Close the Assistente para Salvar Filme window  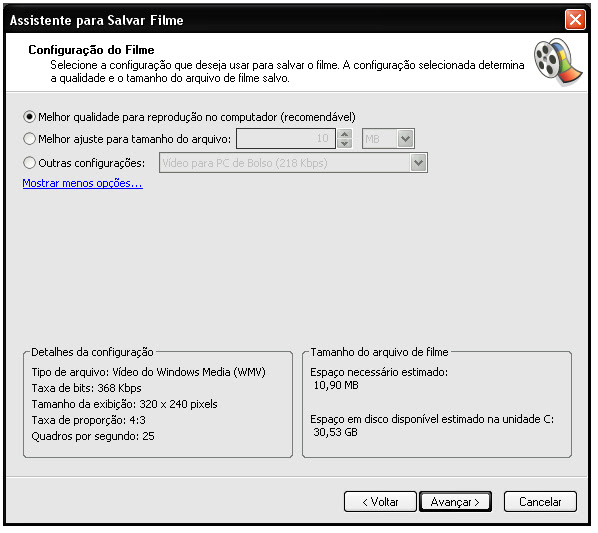click(575, 19)
